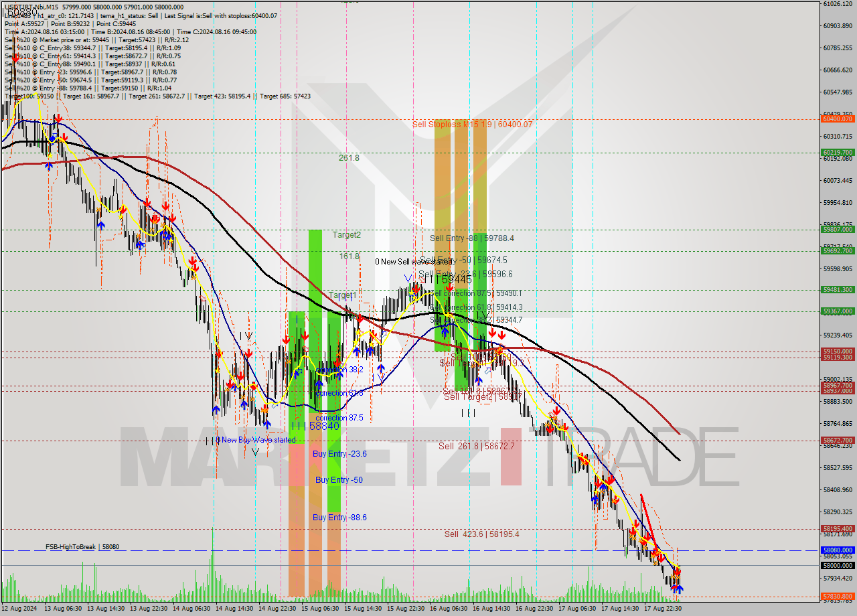
Task: Click the '15 Aug 06:30' time axis label
Action: [321, 609]
